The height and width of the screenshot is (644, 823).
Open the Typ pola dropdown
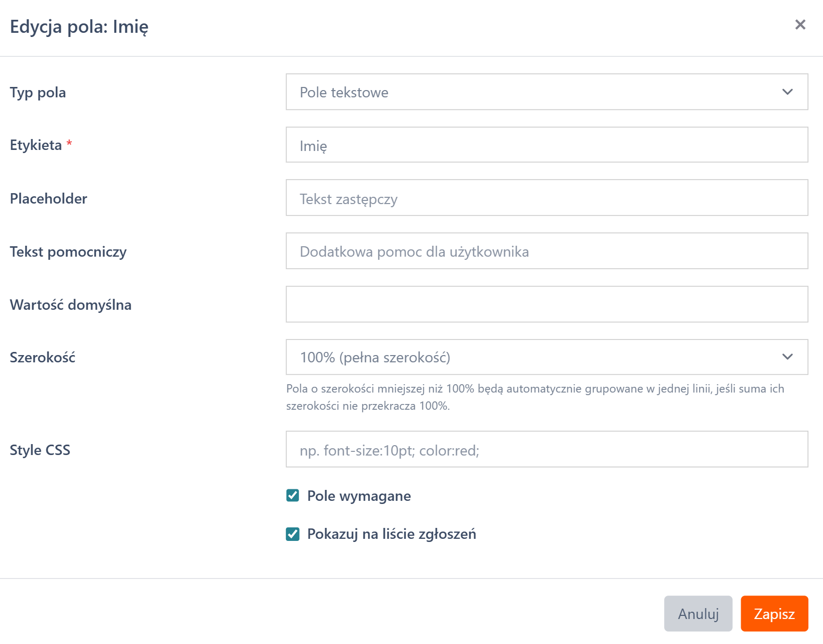pyautogui.click(x=546, y=92)
